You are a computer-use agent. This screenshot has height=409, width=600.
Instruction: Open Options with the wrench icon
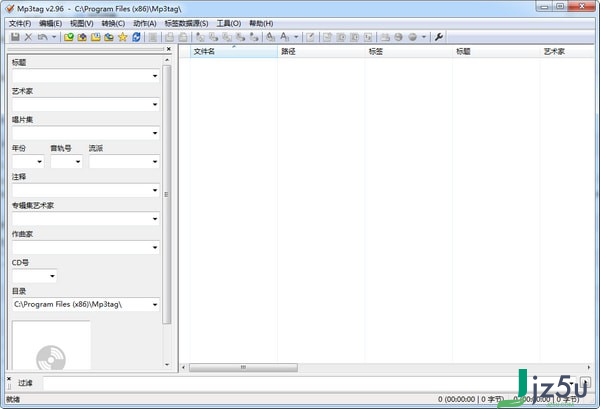439,37
